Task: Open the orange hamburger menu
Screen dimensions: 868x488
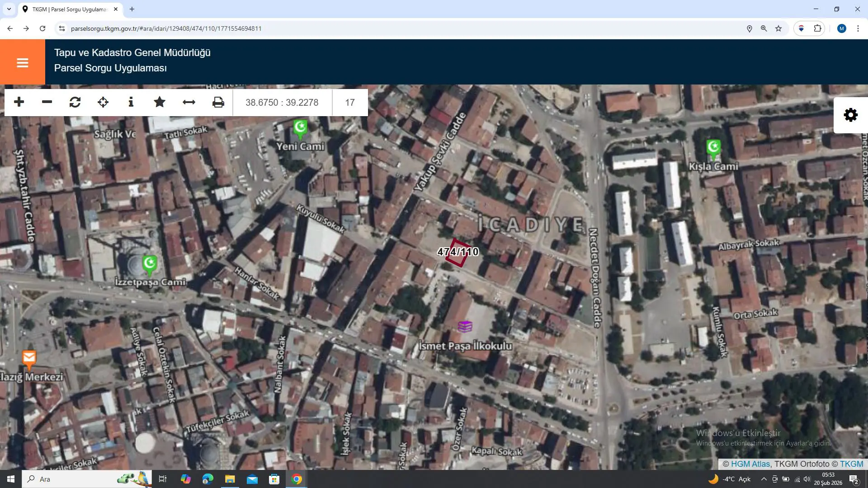Action: point(23,62)
